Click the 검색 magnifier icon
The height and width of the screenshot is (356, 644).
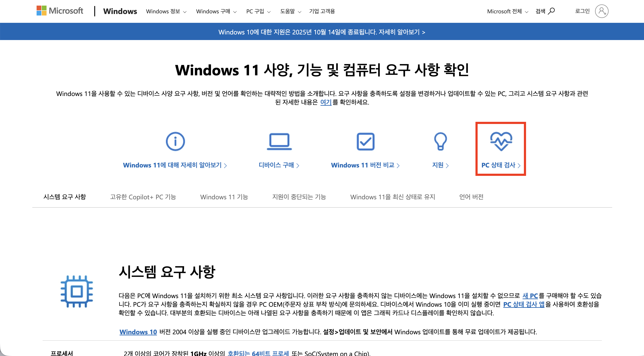tap(551, 11)
